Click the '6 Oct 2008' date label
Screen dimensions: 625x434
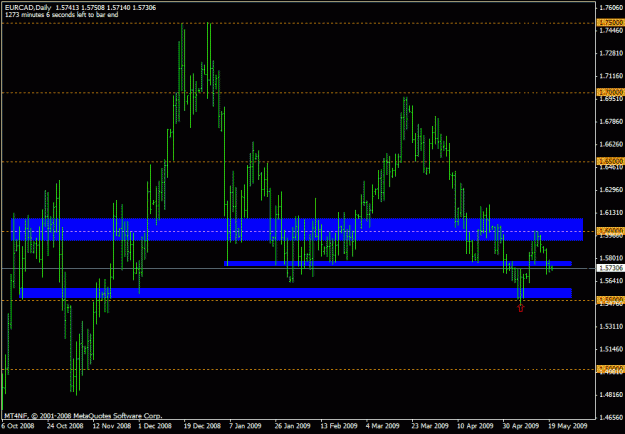coord(19,426)
